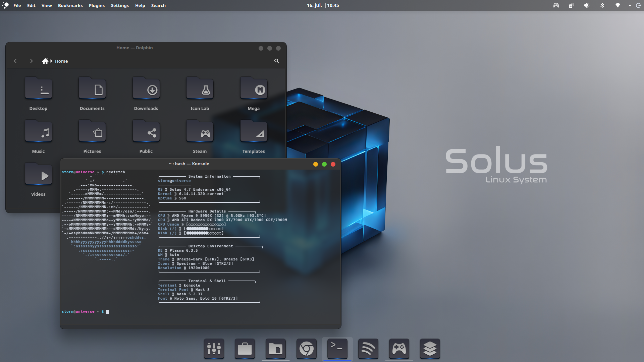The height and width of the screenshot is (362, 644).
Task: Launch the mixer sliders dock app
Action: coord(214,349)
